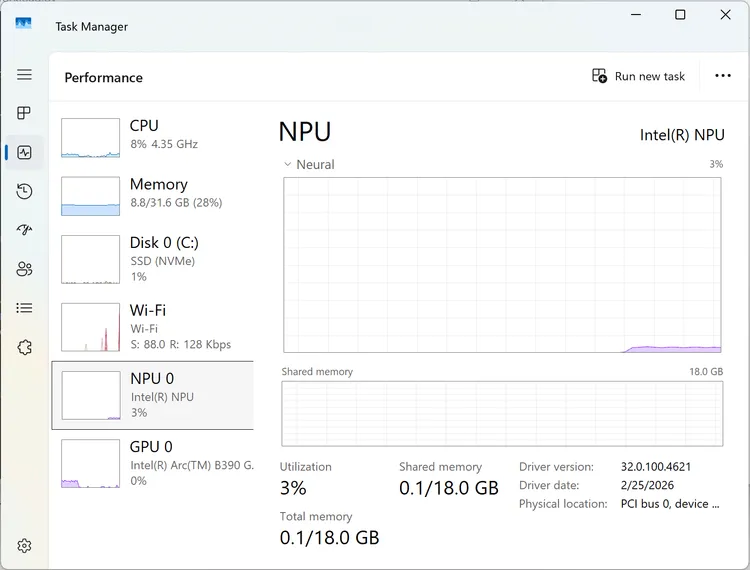750x570 pixels.
Task: Click the Intel(R) Arc(TM) B390 GPU name
Action: click(192, 465)
